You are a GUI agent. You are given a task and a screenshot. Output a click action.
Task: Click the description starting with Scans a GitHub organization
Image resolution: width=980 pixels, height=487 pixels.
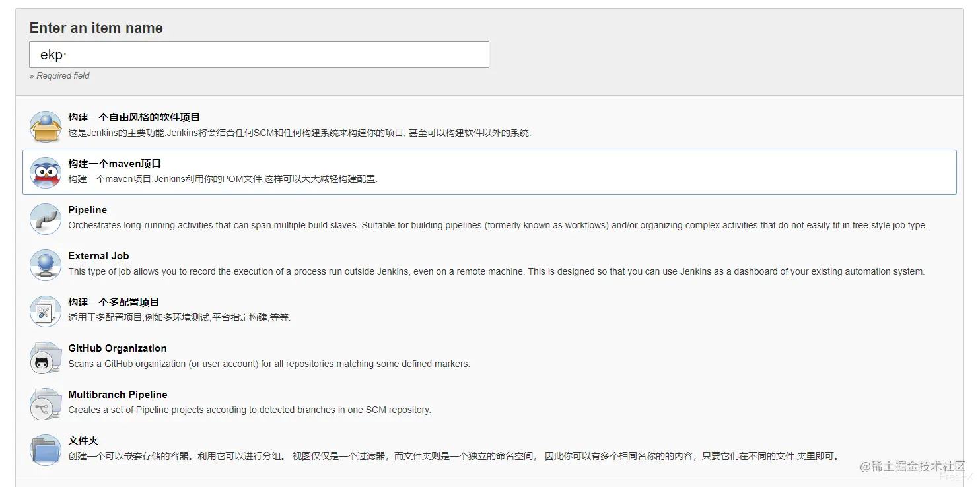pos(269,364)
